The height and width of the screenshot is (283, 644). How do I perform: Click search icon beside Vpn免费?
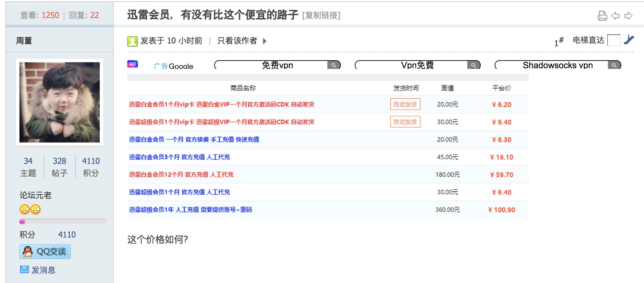[474, 65]
